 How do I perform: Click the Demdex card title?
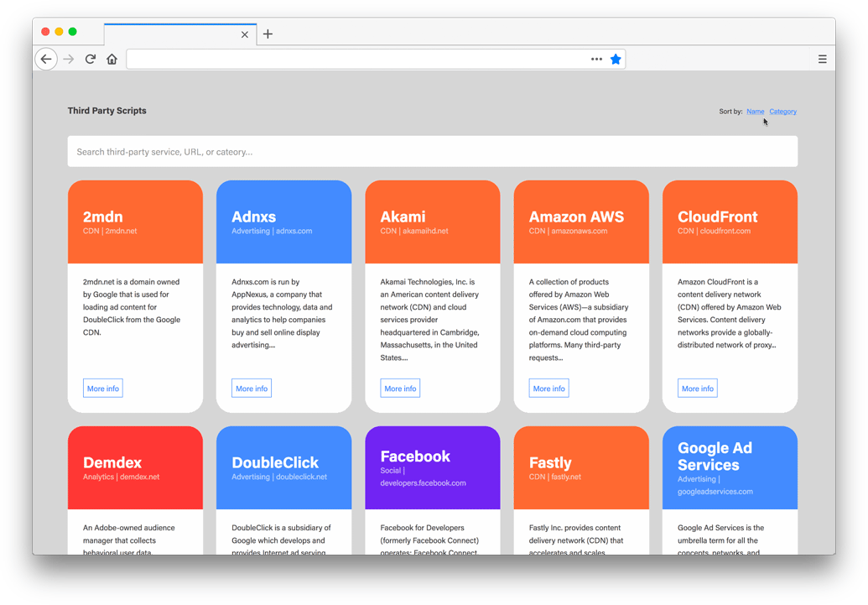click(x=112, y=462)
